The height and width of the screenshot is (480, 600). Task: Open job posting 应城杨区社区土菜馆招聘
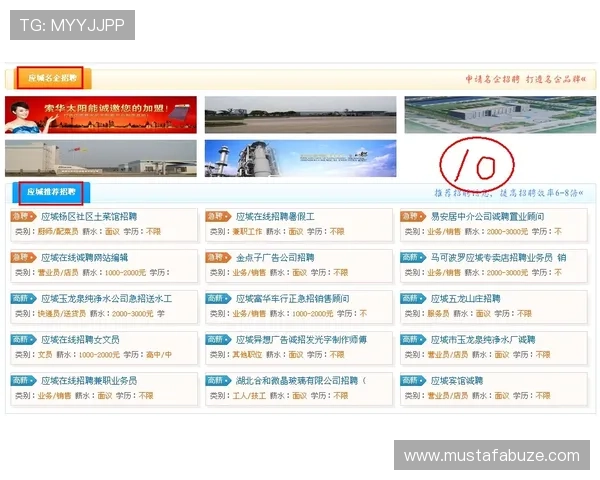click(89, 217)
